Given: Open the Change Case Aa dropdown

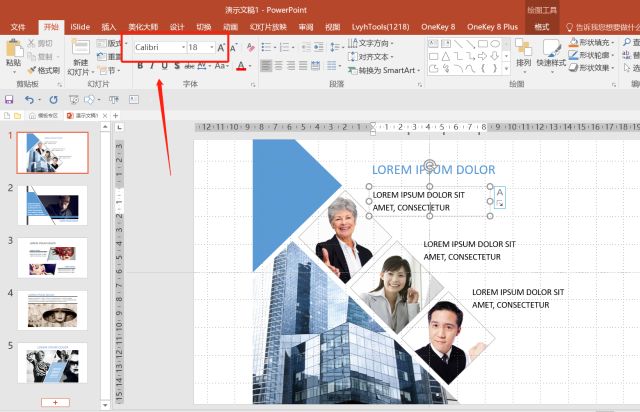Looking at the screenshot, I should 222,65.
